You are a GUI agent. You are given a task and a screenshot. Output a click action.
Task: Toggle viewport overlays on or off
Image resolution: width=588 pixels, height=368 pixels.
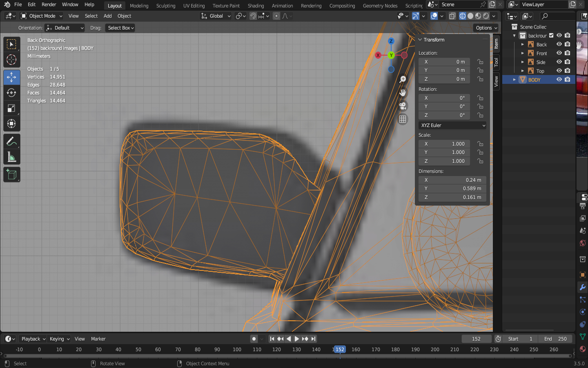[x=434, y=16]
